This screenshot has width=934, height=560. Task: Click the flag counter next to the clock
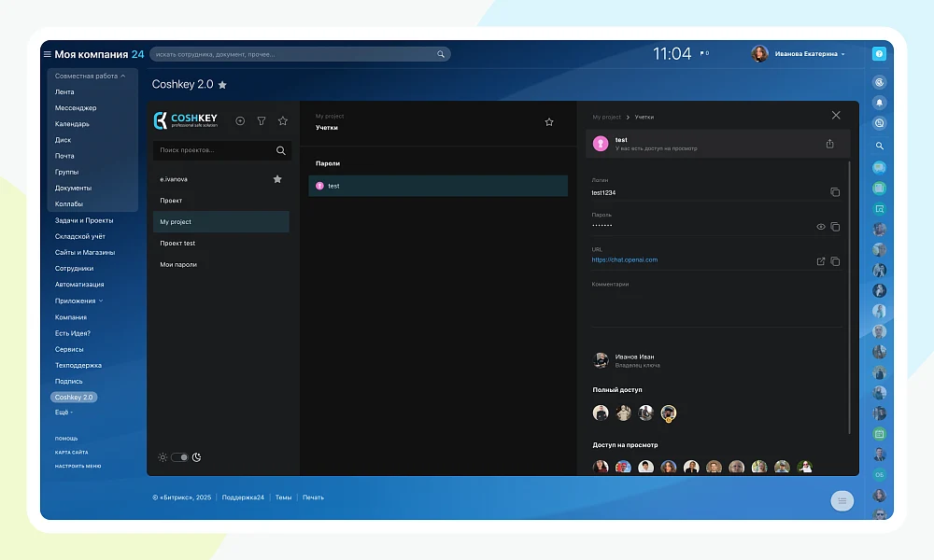tap(704, 53)
